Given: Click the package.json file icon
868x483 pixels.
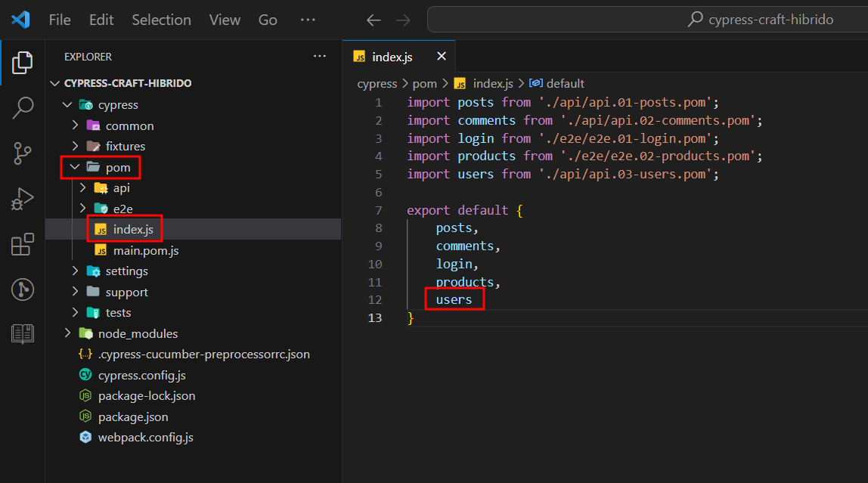Looking at the screenshot, I should 85,416.
